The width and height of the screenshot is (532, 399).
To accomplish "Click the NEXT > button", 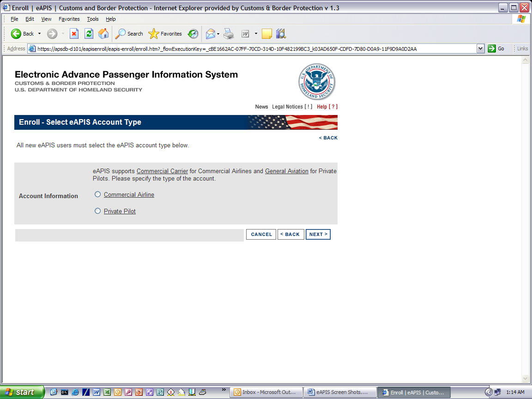I will coord(318,235).
